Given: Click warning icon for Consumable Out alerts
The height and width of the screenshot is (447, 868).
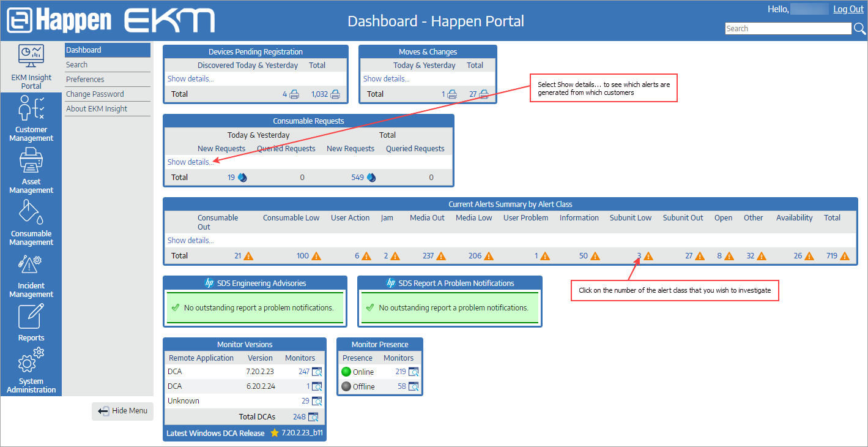Looking at the screenshot, I should tap(248, 256).
